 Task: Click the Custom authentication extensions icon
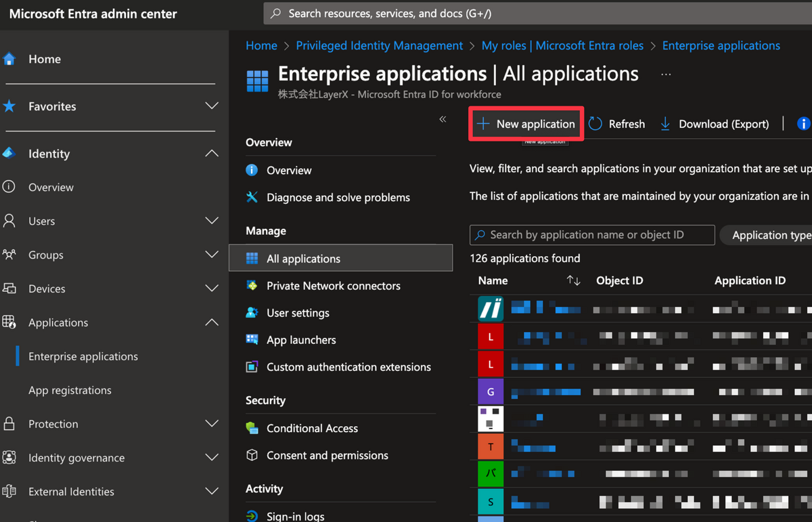pos(252,367)
